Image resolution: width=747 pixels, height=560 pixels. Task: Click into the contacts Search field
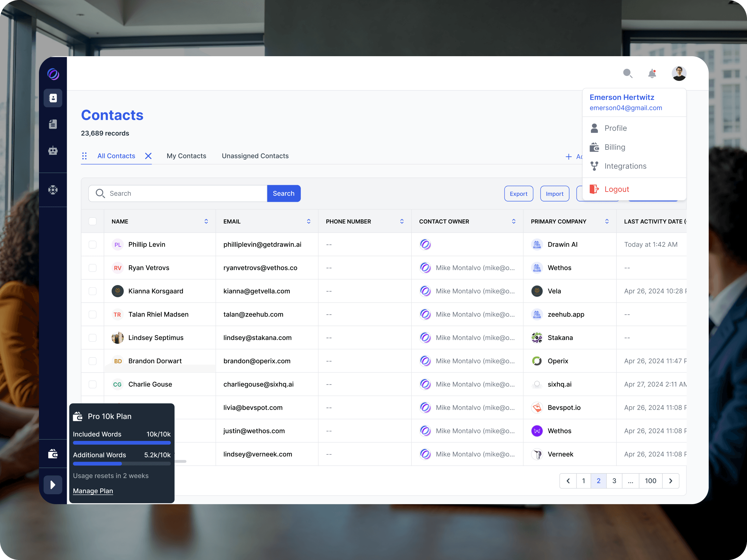pyautogui.click(x=178, y=193)
